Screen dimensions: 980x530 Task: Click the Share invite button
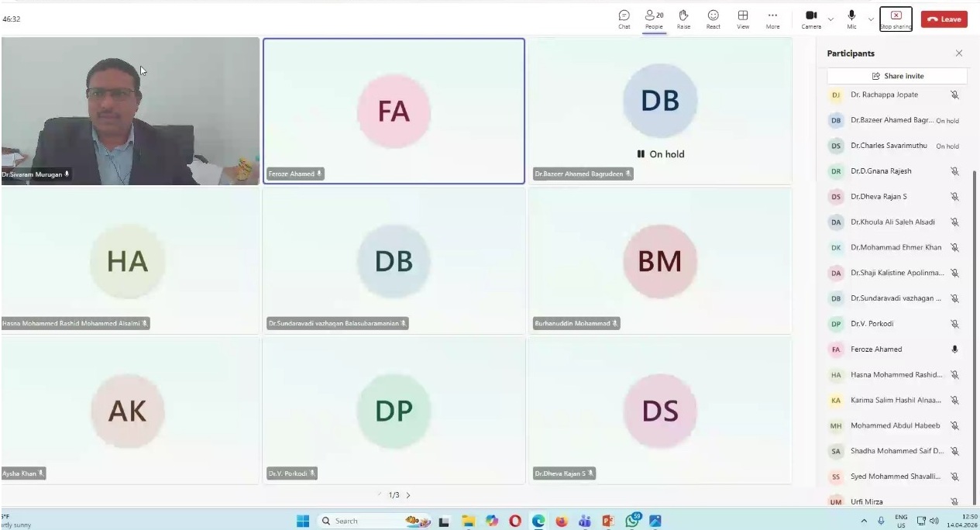tap(897, 76)
